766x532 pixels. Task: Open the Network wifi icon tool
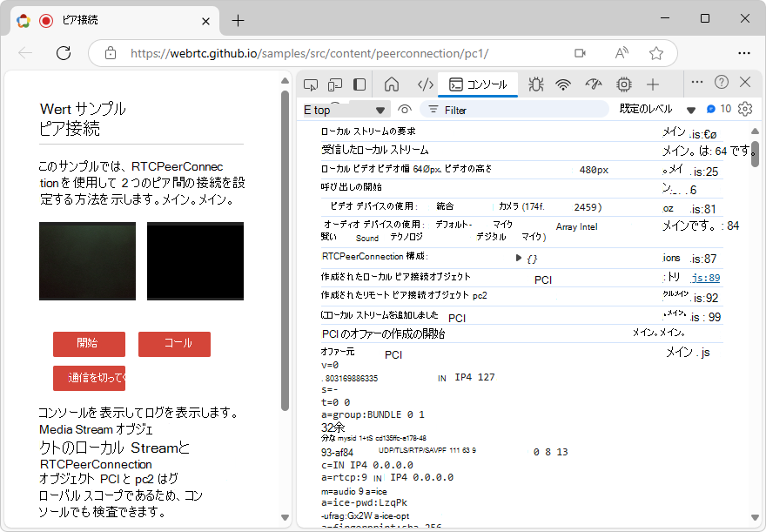click(x=563, y=84)
